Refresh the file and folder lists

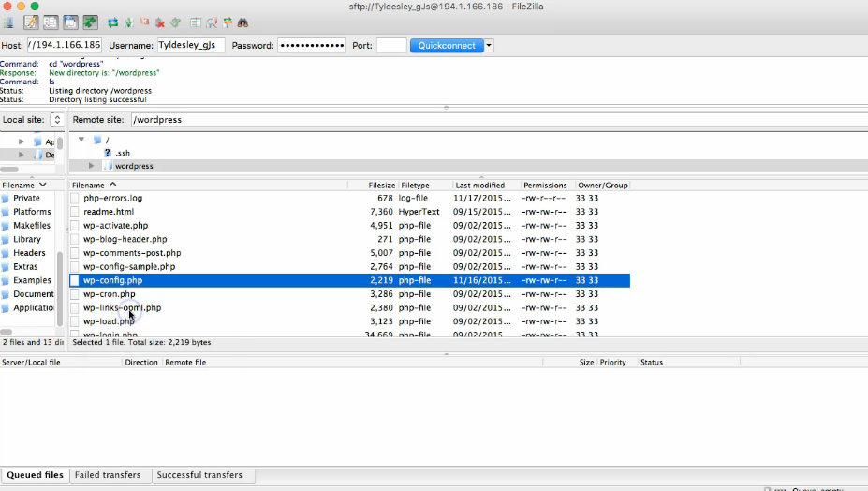tap(113, 22)
